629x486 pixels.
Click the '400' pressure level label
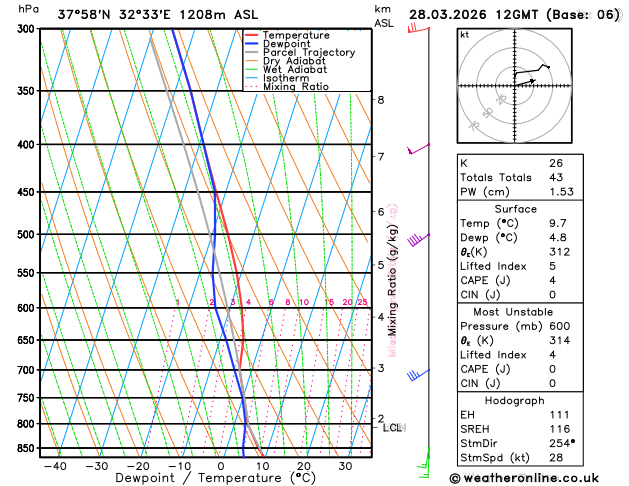26,145
